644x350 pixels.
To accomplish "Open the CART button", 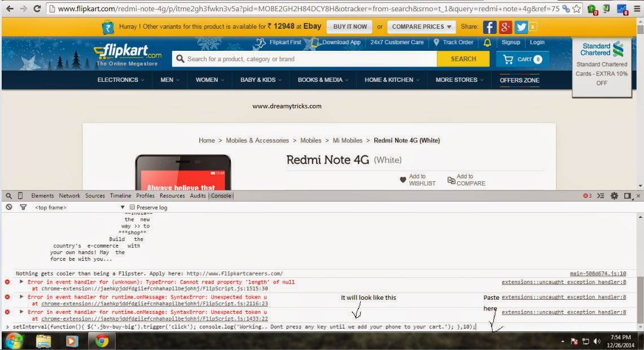I will click(x=523, y=59).
